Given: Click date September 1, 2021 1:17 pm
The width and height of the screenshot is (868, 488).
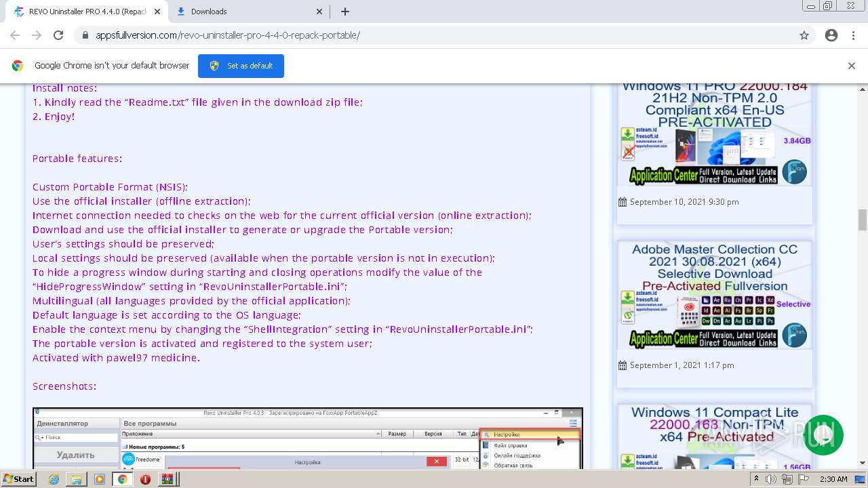Looking at the screenshot, I should pos(682,365).
